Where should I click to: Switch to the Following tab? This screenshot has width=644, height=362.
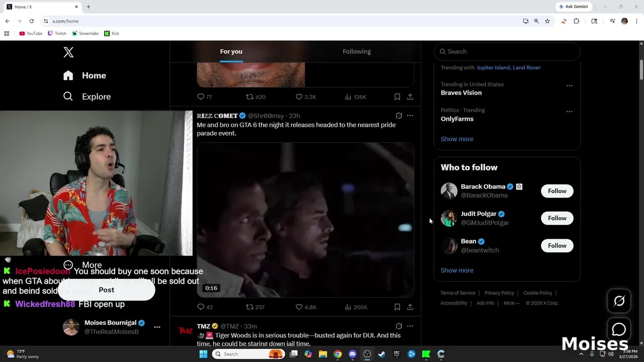pos(357,51)
